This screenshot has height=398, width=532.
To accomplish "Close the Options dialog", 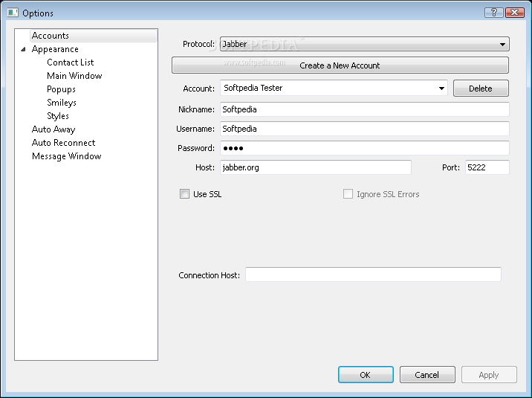I will pyautogui.click(x=515, y=13).
